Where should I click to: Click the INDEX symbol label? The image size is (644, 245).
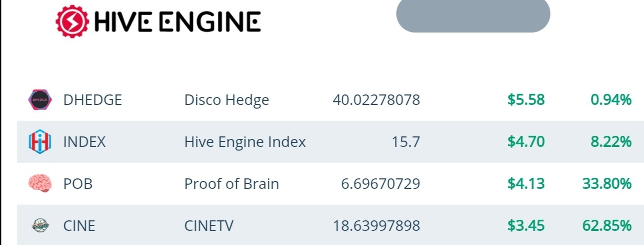pos(84,142)
